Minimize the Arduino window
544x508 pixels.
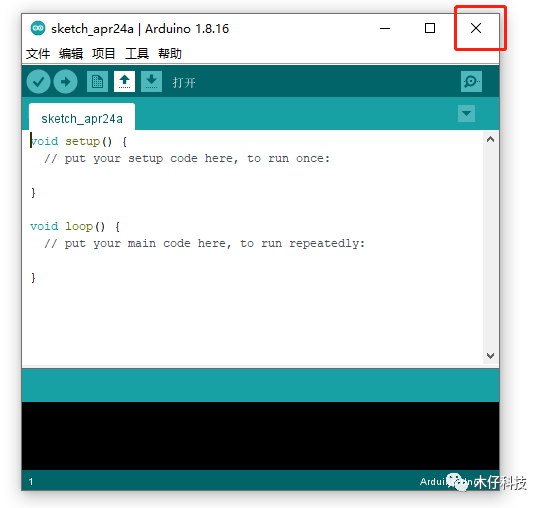coord(385,28)
